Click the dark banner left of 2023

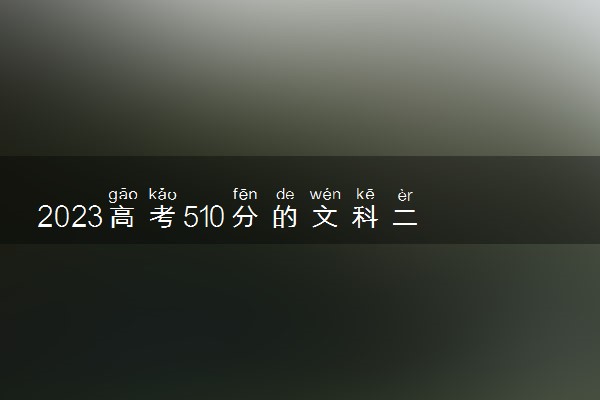coord(18,200)
